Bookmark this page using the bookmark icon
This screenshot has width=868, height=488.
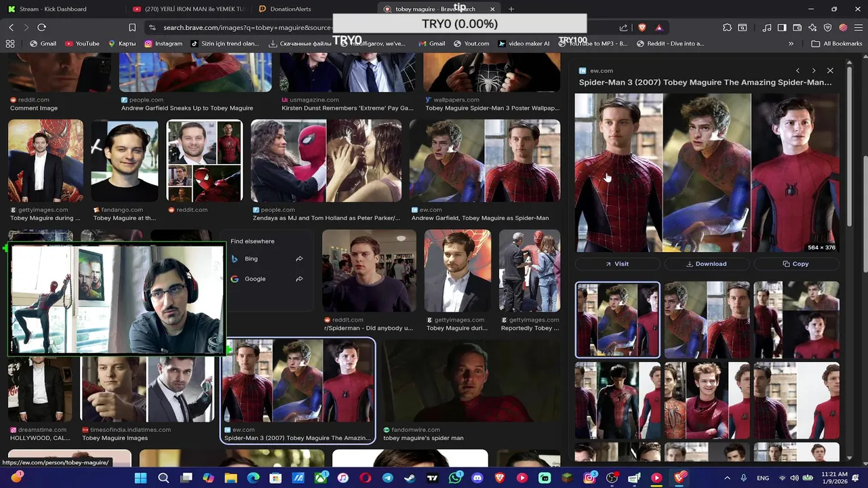click(132, 27)
